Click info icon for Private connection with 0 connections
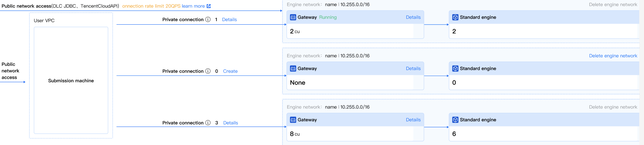This screenshot has width=644, height=145. click(x=208, y=71)
